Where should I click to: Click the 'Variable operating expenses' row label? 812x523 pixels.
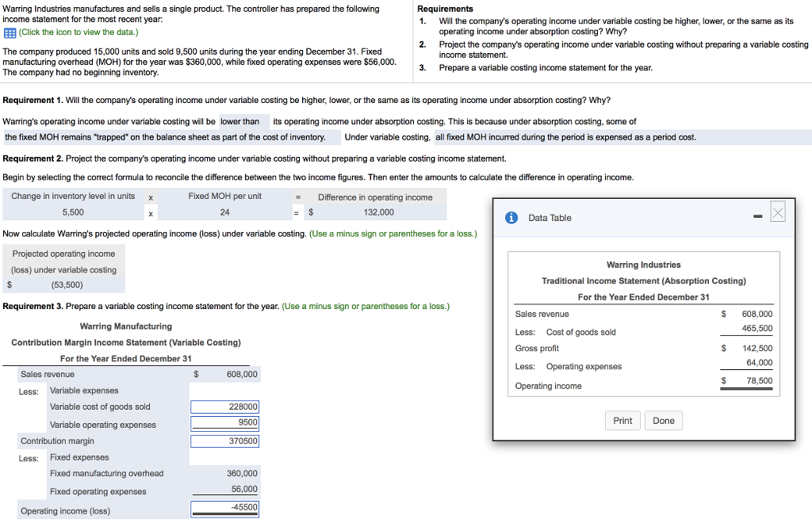tap(102, 425)
